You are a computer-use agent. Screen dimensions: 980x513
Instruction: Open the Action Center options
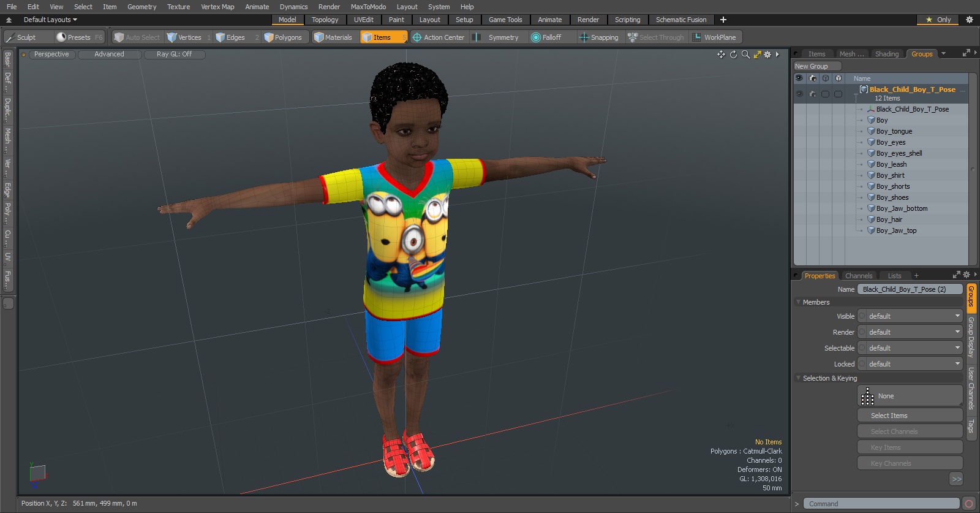tap(439, 37)
